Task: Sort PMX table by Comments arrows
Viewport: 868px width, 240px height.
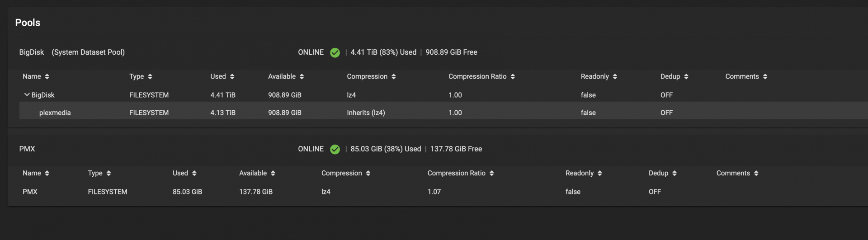Action: 756,174
